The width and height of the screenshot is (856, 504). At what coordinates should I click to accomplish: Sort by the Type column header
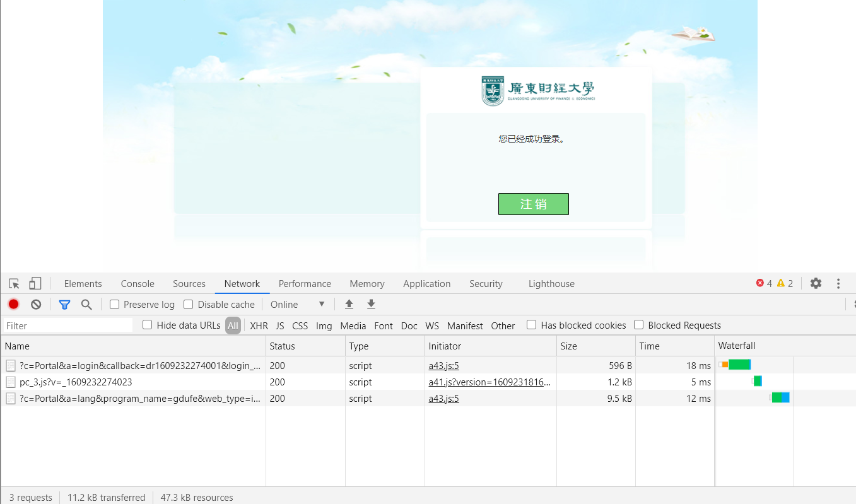(x=385, y=346)
